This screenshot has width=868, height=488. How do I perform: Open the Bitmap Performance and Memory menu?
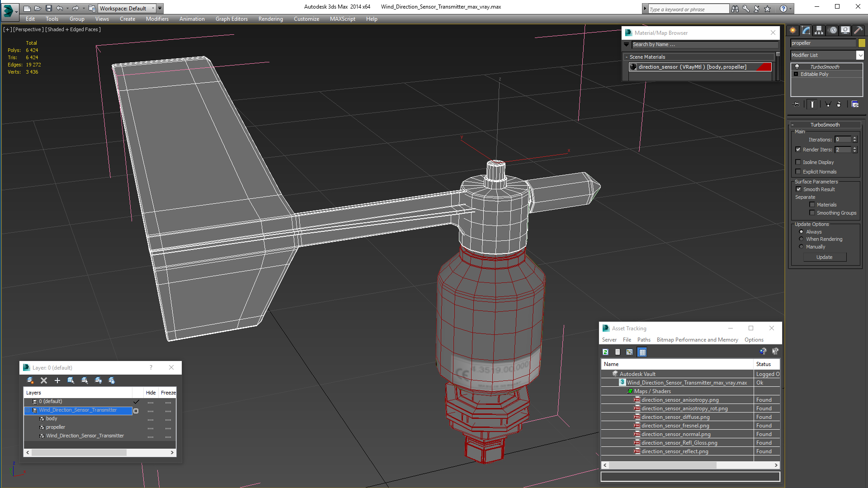[697, 340]
